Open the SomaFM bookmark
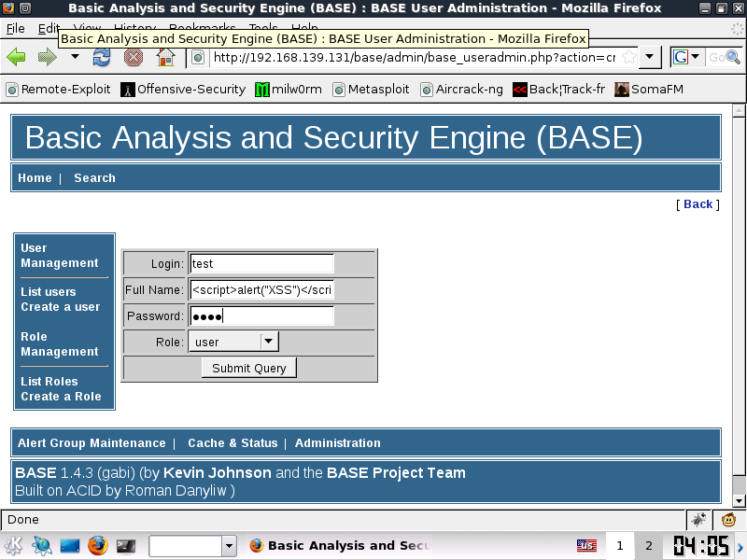This screenshot has width=747, height=560. point(649,89)
